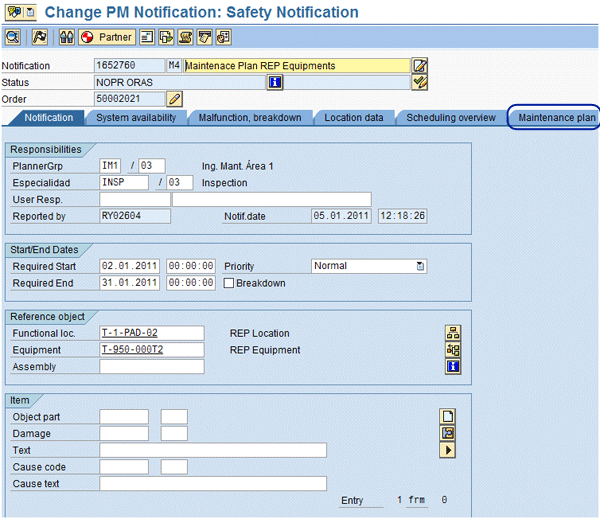The width and height of the screenshot is (600, 519).
Task: Click the equipment hierarchy structure icon
Action: point(453,350)
